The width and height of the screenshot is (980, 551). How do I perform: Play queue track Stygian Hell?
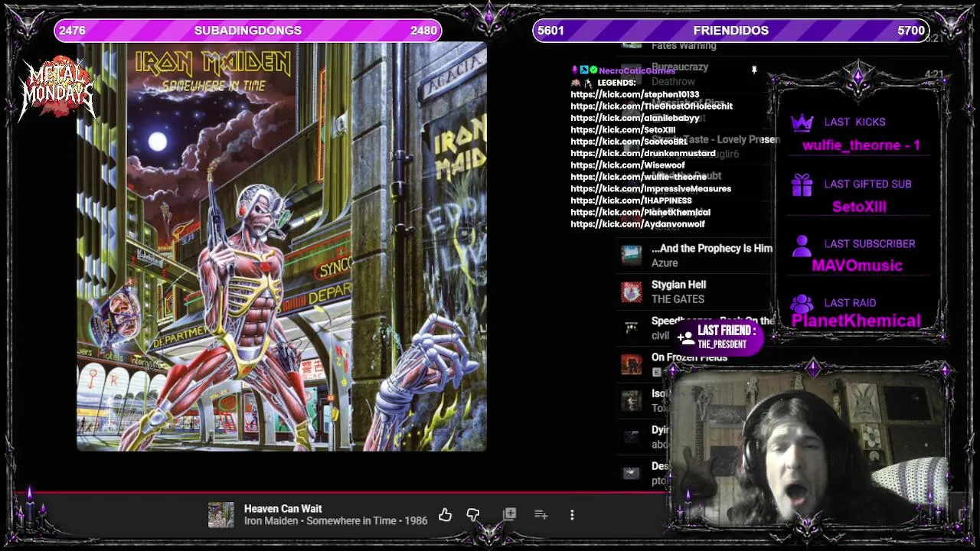[678, 285]
